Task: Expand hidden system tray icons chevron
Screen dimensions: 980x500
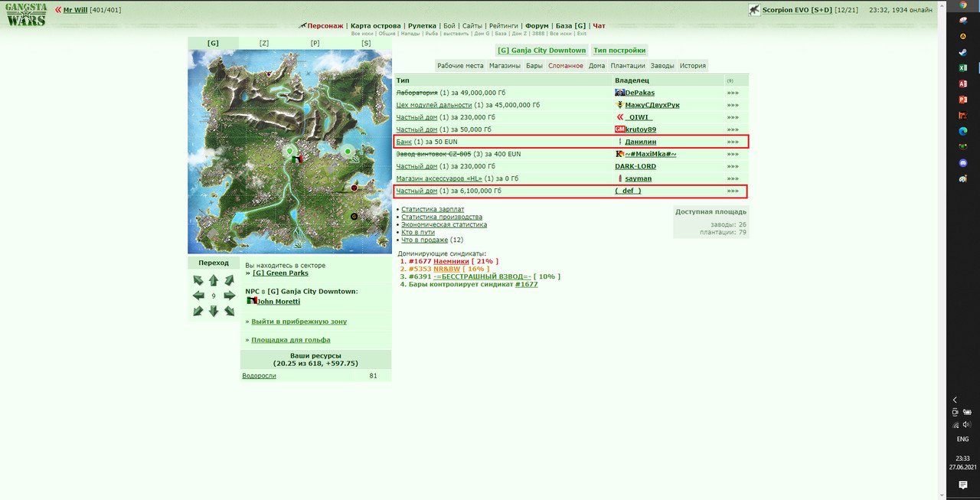Action: point(955,400)
